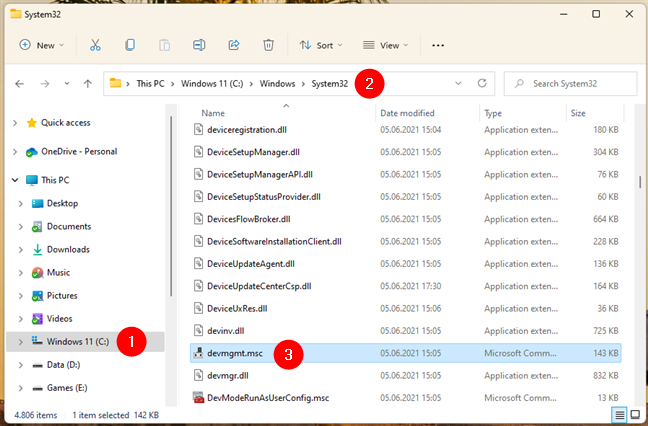Click the Delete trash can icon

[269, 45]
